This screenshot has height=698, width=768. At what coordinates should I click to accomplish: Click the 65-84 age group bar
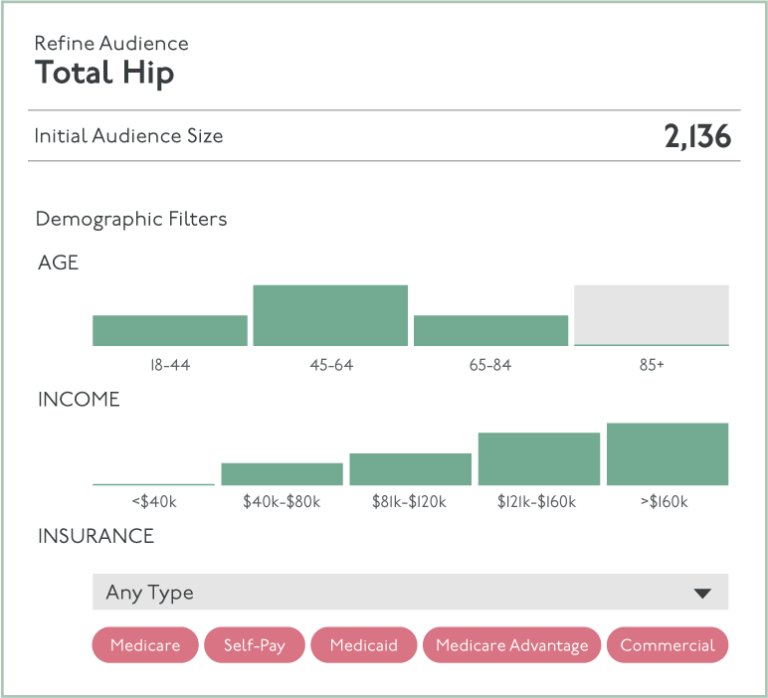[491, 331]
